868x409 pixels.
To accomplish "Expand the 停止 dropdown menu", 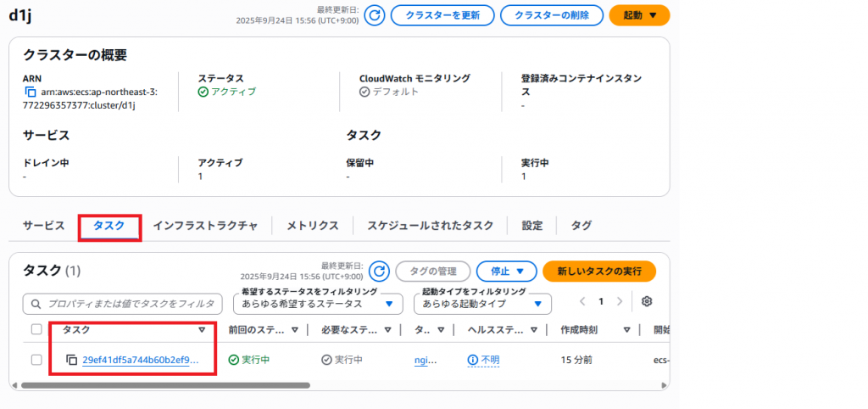I will [506, 272].
